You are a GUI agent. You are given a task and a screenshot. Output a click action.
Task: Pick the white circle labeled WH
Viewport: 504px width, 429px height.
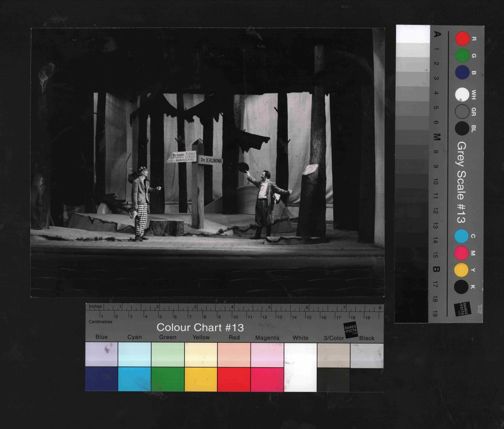click(x=462, y=95)
